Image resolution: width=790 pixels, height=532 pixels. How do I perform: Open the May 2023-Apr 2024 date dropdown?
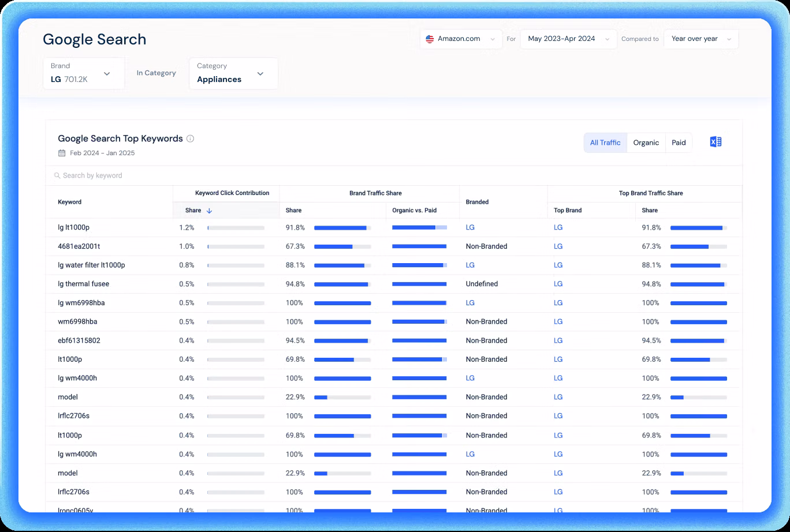568,39
